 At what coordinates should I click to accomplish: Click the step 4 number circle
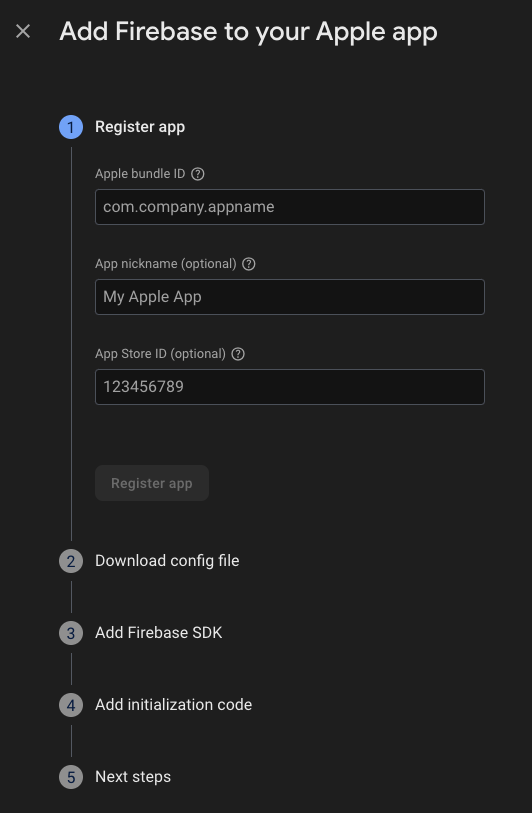[x=71, y=705]
